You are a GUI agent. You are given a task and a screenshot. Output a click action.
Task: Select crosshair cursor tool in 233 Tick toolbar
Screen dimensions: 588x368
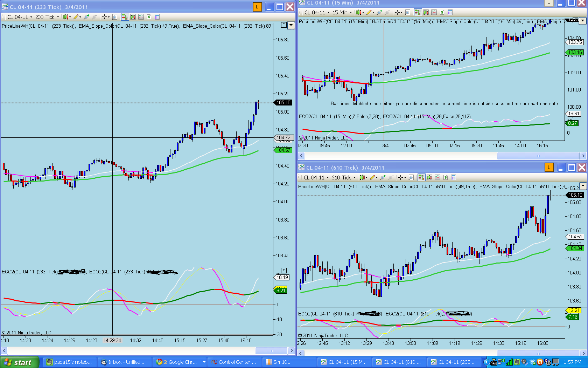[104, 17]
